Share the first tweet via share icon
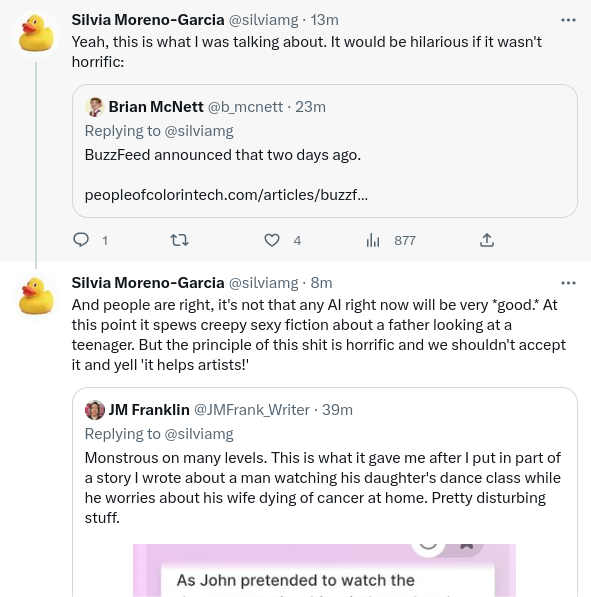This screenshot has width=591, height=597. [x=487, y=240]
